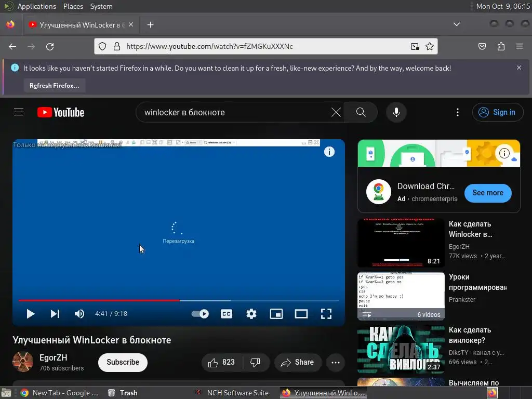The image size is (532, 399).
Task: Open the Уроки программирования playlist title
Action: click(478, 282)
